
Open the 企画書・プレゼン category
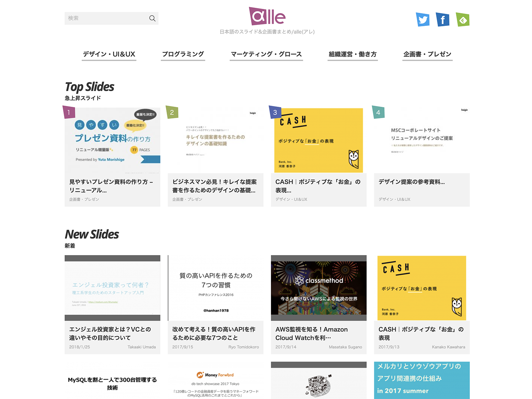point(427,54)
